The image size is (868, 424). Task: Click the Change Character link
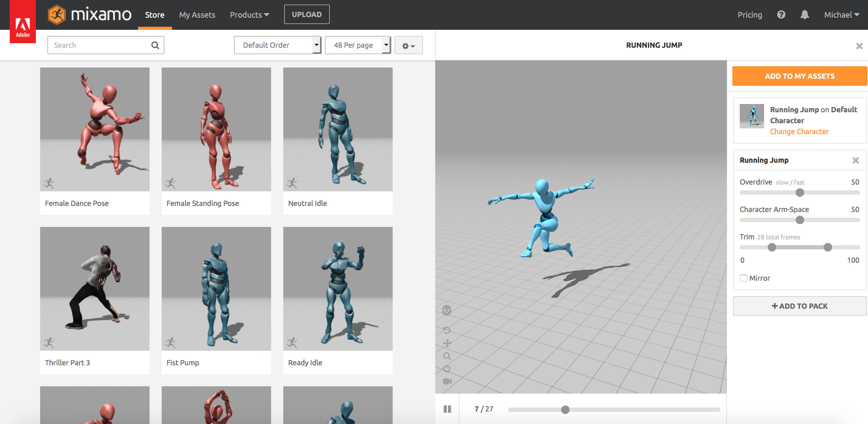(x=799, y=132)
